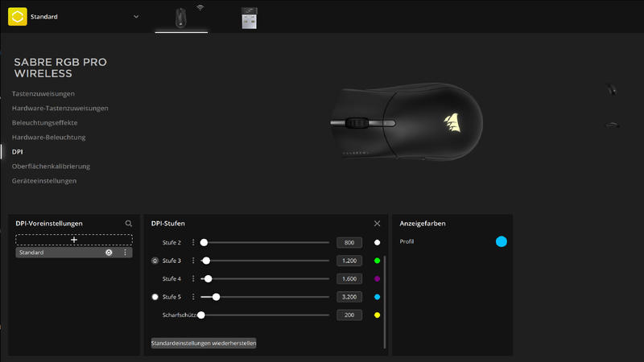
Task: Click the DPI-Stufen vertical scrollbar
Action: point(385,302)
